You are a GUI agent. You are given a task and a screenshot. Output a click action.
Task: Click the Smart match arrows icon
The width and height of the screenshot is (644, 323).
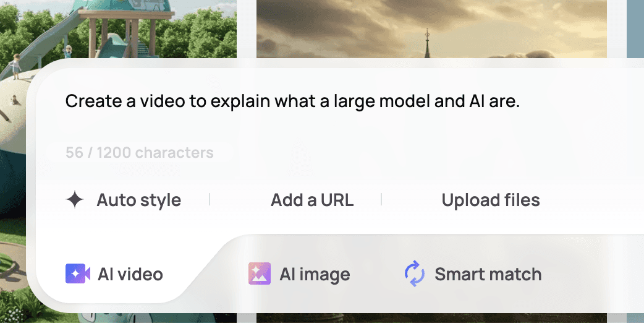tap(415, 273)
